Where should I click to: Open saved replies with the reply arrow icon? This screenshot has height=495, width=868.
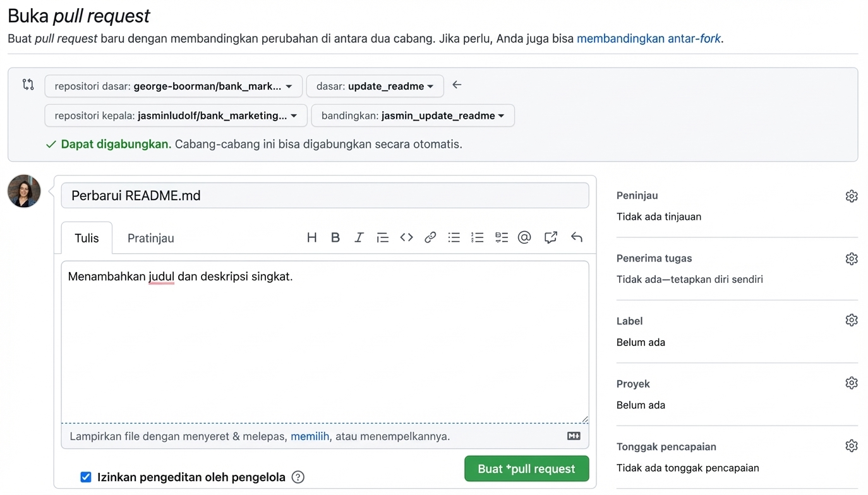pyautogui.click(x=576, y=237)
